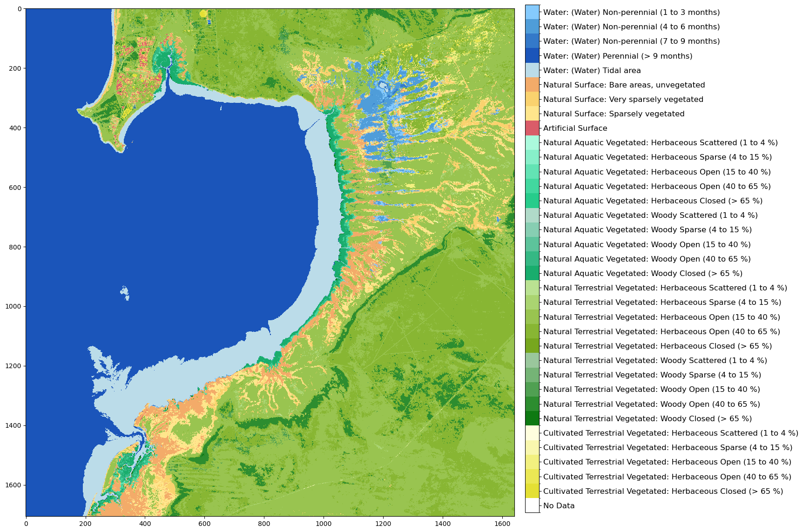Click the Natural Aquatic Herbaceous Closed (> 65 %) swatch
Image resolution: width=803 pixels, height=532 pixels.
[x=532, y=201]
